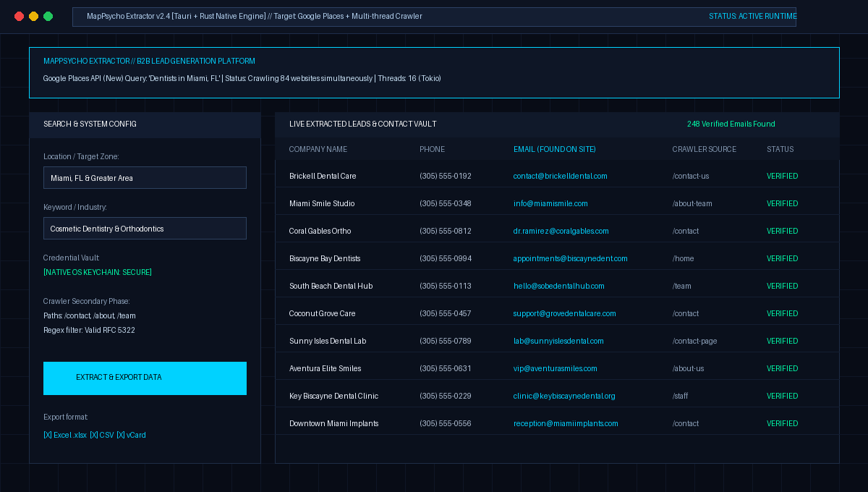
Task: Open reception@miamiimplants.com email link
Action: tap(566, 424)
